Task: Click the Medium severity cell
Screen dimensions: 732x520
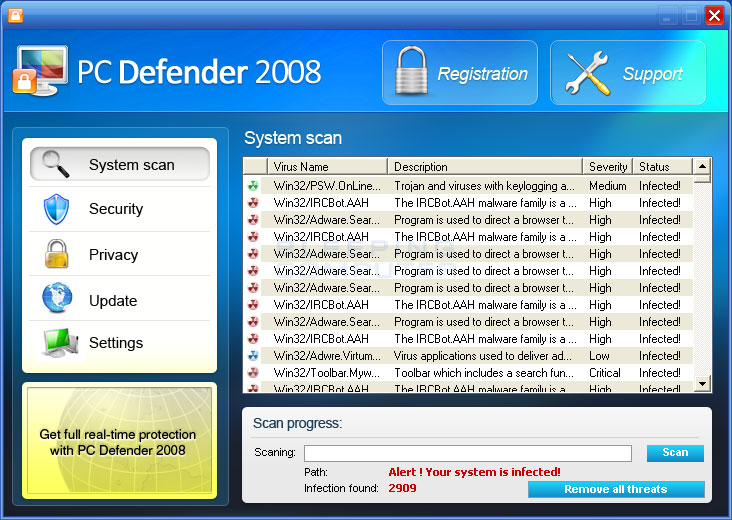Action: tap(607, 186)
